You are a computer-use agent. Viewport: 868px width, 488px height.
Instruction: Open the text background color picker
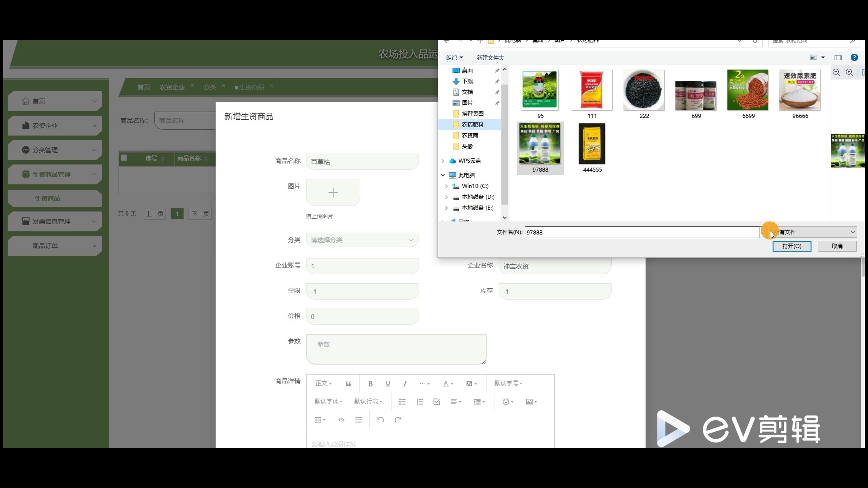pyautogui.click(x=472, y=384)
